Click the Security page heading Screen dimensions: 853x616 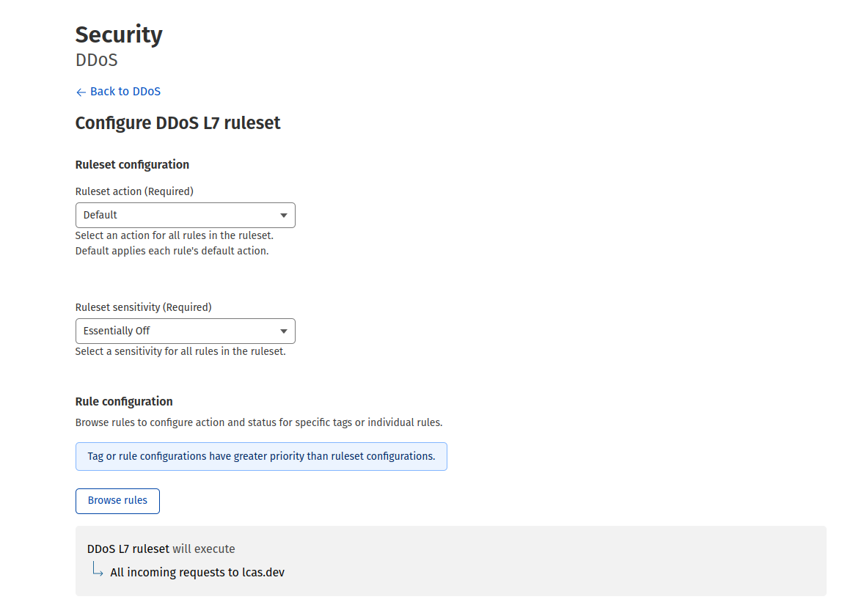(x=119, y=34)
